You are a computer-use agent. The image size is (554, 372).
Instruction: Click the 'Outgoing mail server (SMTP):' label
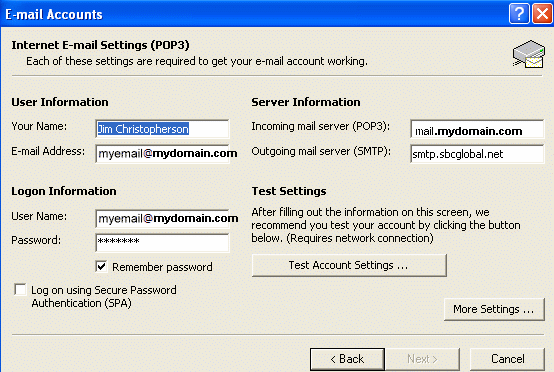click(x=321, y=152)
